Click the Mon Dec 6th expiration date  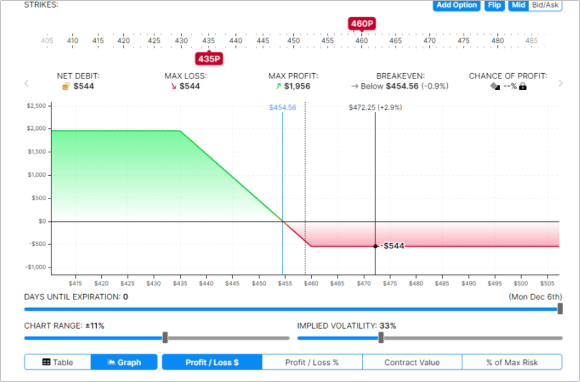click(x=535, y=297)
